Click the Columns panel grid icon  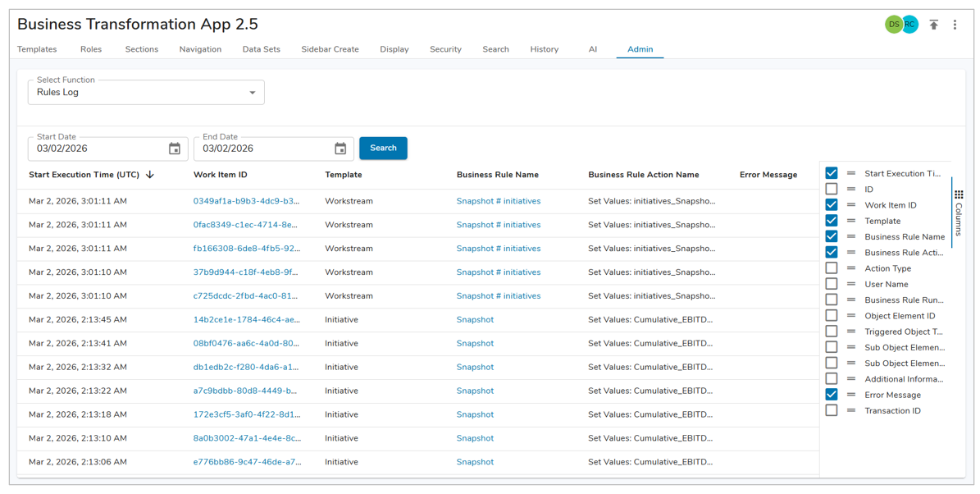coord(959,194)
